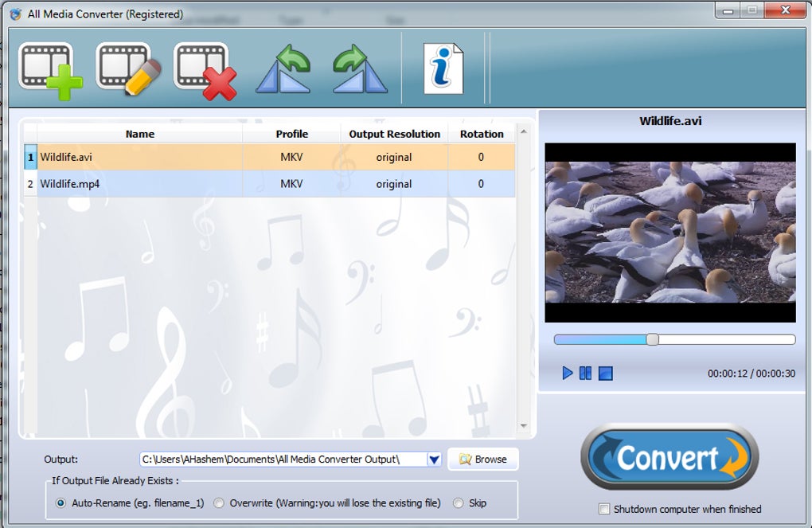
Task: Click the remove video red X icon
Action: click(205, 71)
